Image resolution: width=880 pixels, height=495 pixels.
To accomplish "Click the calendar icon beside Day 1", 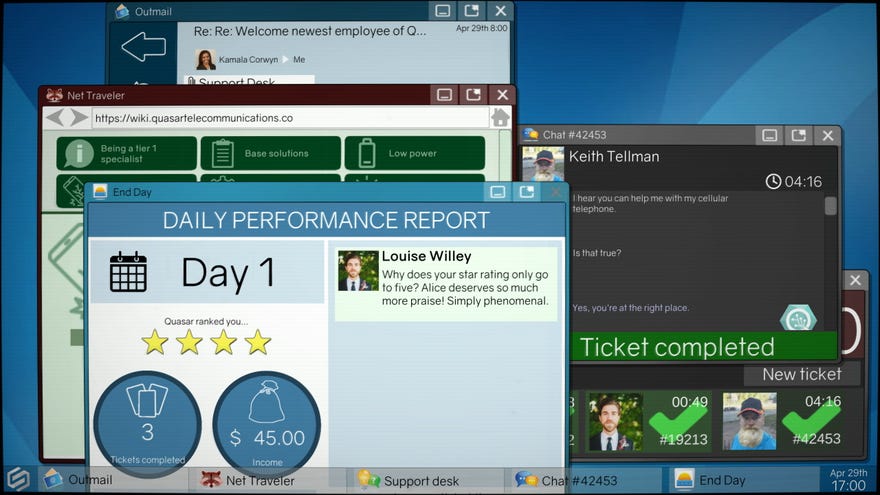I will coord(129,272).
